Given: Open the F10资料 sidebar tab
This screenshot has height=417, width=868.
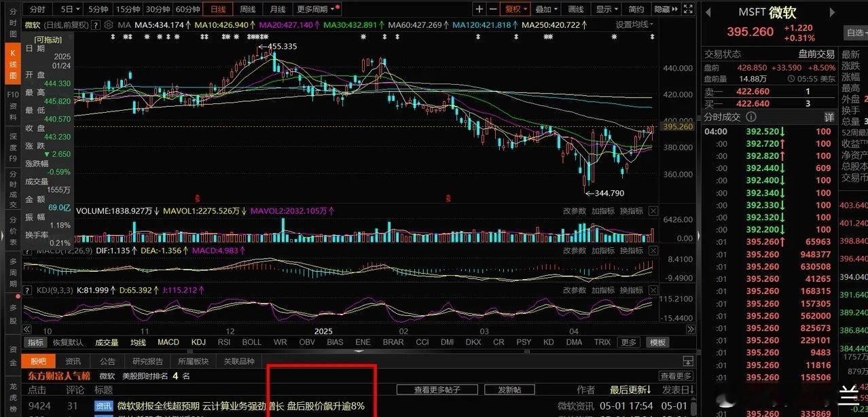Looking at the screenshot, I should 13,105.
